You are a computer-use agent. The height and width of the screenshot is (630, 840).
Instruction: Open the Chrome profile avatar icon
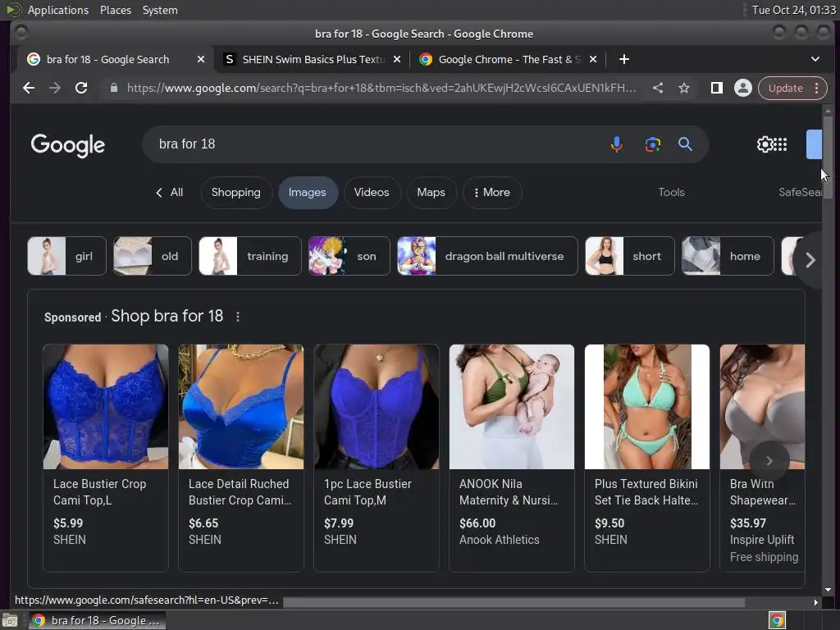(x=743, y=88)
